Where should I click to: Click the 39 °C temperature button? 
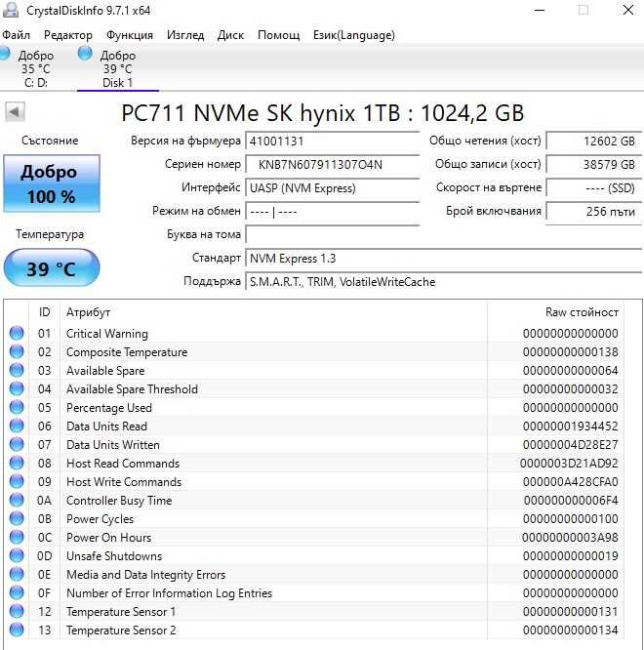click(52, 268)
